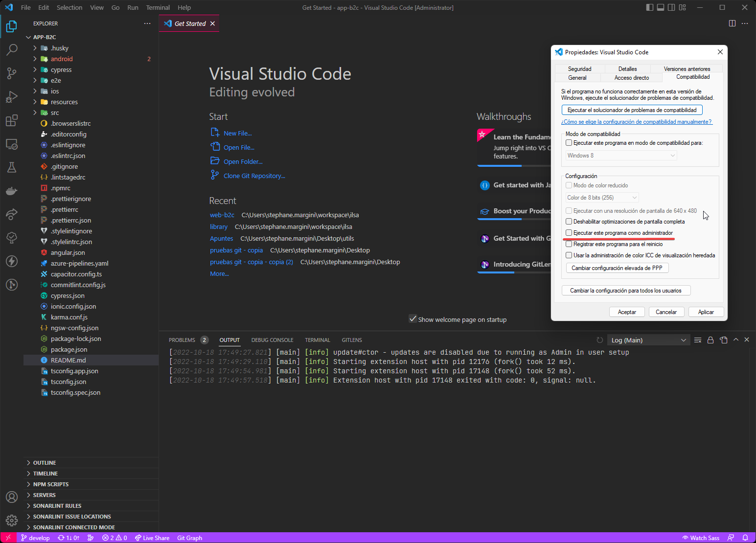This screenshot has width=756, height=543.
Task: Open the Manage gear icon
Action: pyautogui.click(x=12, y=520)
